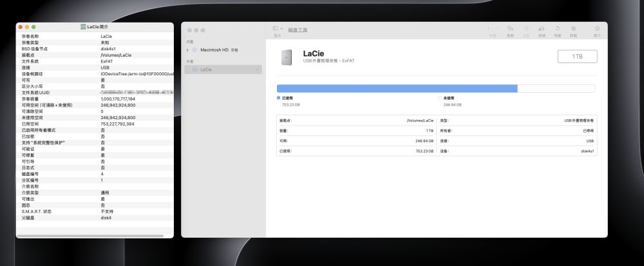Click the LaCie drive icon in the sidebar
The image size is (644, 266).
point(194,70)
